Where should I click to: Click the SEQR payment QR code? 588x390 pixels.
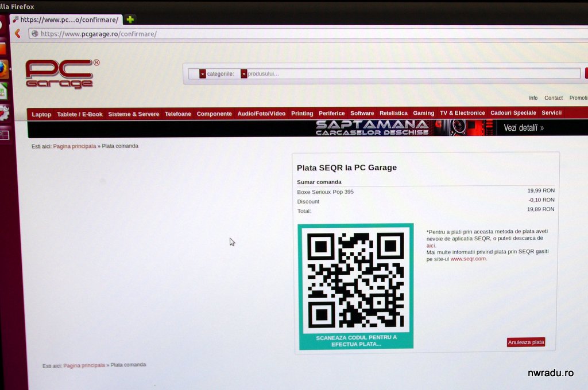coord(356,279)
